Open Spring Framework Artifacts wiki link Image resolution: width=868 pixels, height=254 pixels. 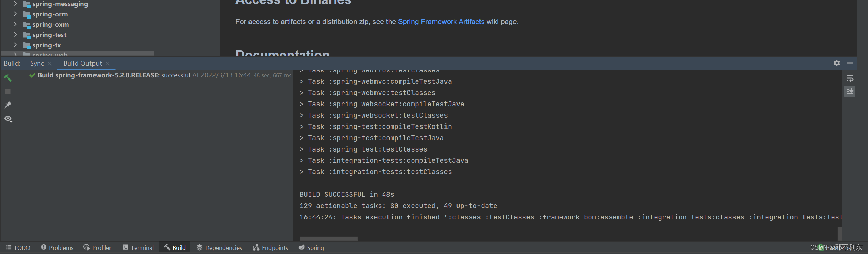pyautogui.click(x=441, y=22)
